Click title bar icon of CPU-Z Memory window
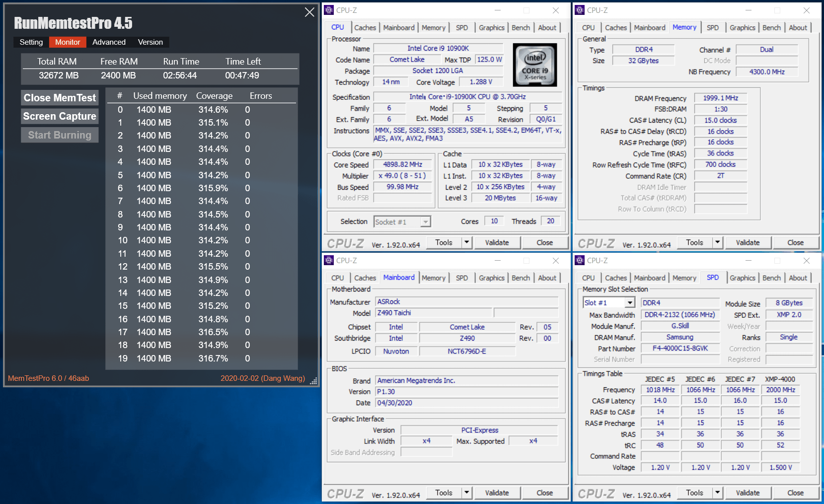 [x=580, y=10]
